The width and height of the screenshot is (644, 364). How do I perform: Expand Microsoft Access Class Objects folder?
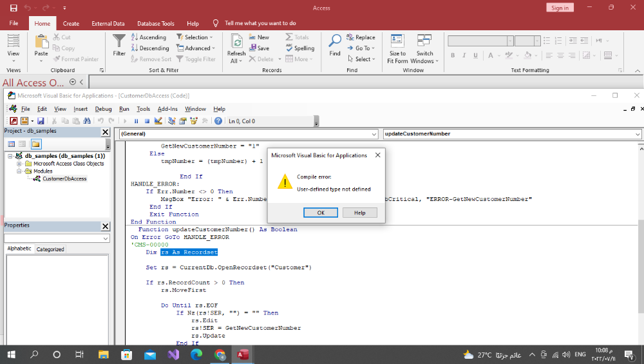(19, 164)
